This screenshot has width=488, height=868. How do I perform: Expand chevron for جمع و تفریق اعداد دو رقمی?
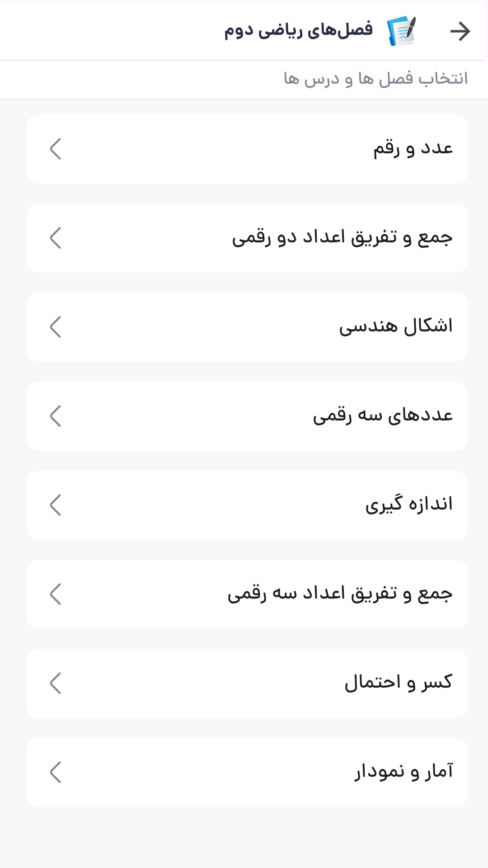[x=56, y=238]
